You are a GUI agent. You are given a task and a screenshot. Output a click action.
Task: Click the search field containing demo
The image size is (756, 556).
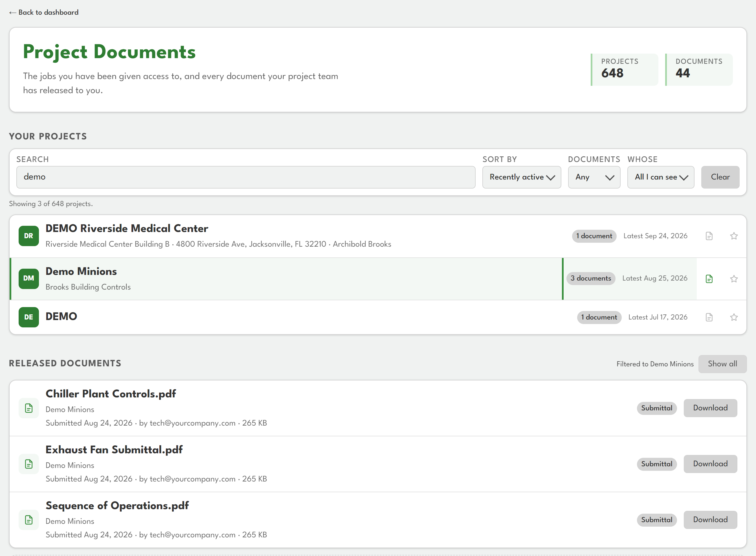[246, 177]
